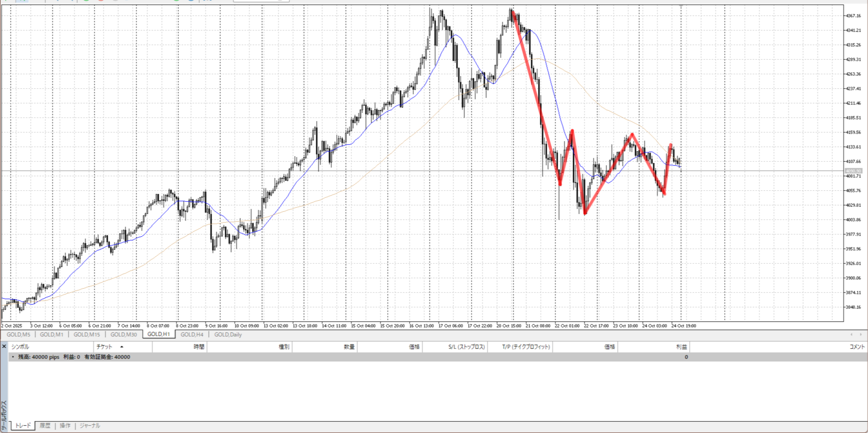868x433 pixels.
Task: Select the GOLD,Daily chart tab
Action: [x=228, y=335]
